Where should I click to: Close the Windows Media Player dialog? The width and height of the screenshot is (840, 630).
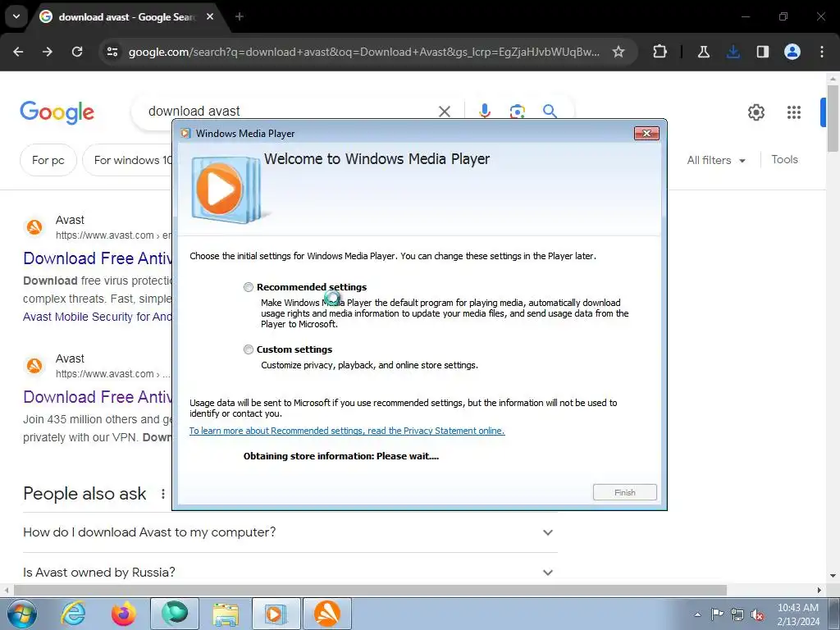[646, 134]
